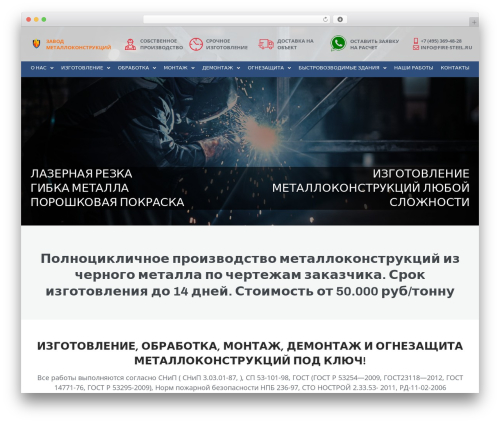Expand the ОБРАБОТКА dropdown arrow
This screenshot has height=423, width=500.
tap(154, 68)
